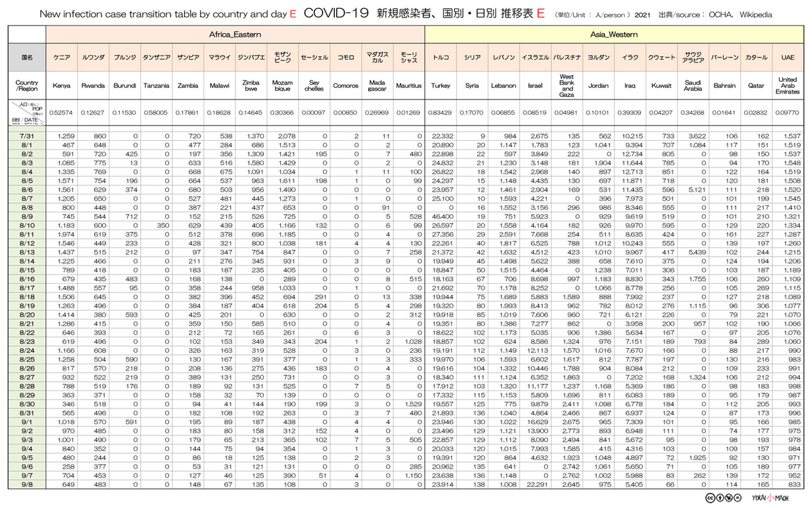
Task: Click the 国名 header cell
Action: (27, 58)
